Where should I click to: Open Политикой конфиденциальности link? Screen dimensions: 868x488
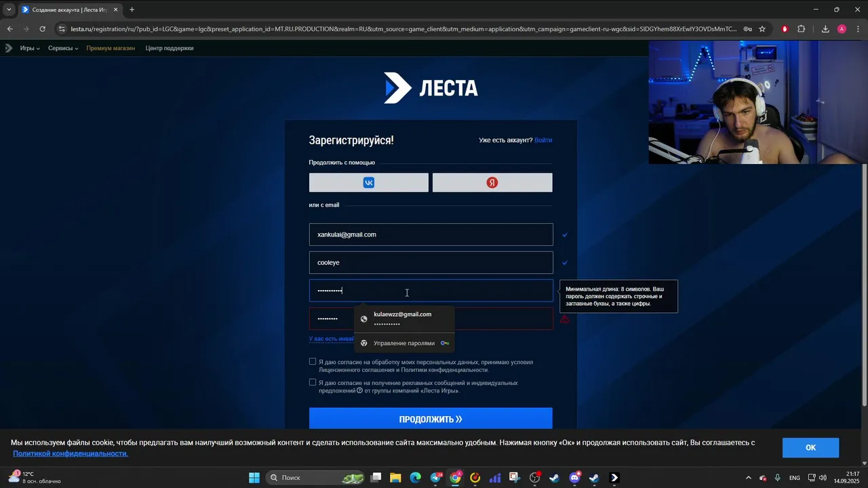pyautogui.click(x=71, y=453)
